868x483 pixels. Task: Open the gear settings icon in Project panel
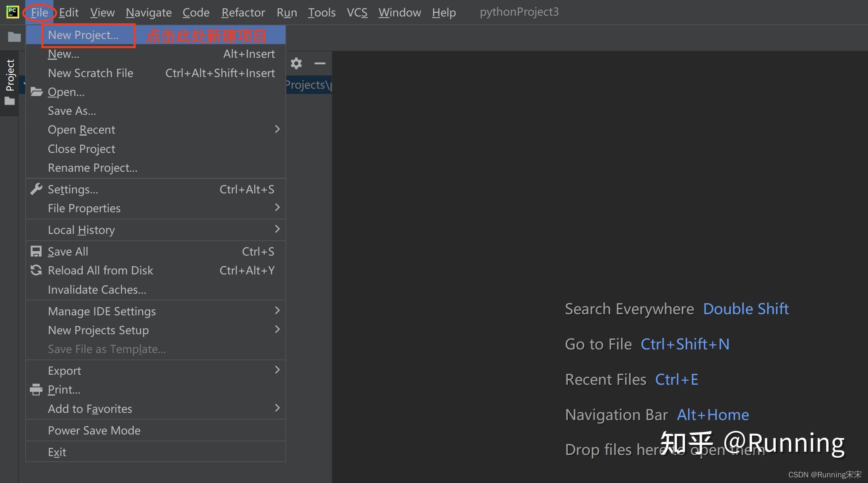pos(296,63)
